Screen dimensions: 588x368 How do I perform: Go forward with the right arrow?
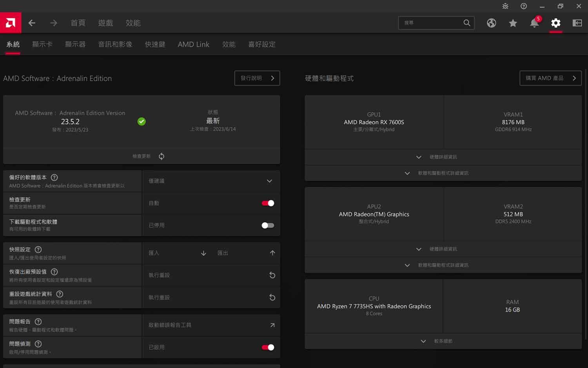tap(54, 23)
